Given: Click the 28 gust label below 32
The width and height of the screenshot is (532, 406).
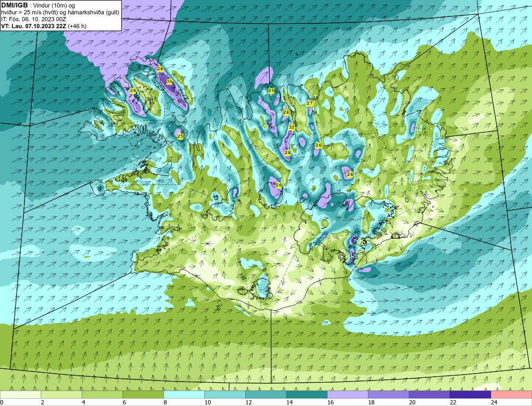Looking at the screenshot, I should 287,153.
